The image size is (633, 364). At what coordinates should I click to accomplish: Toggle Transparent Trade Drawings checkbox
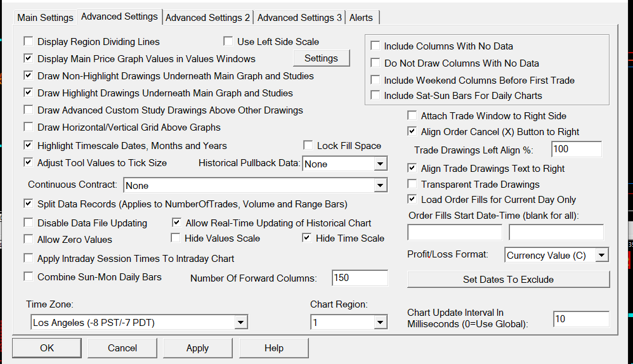click(x=412, y=185)
